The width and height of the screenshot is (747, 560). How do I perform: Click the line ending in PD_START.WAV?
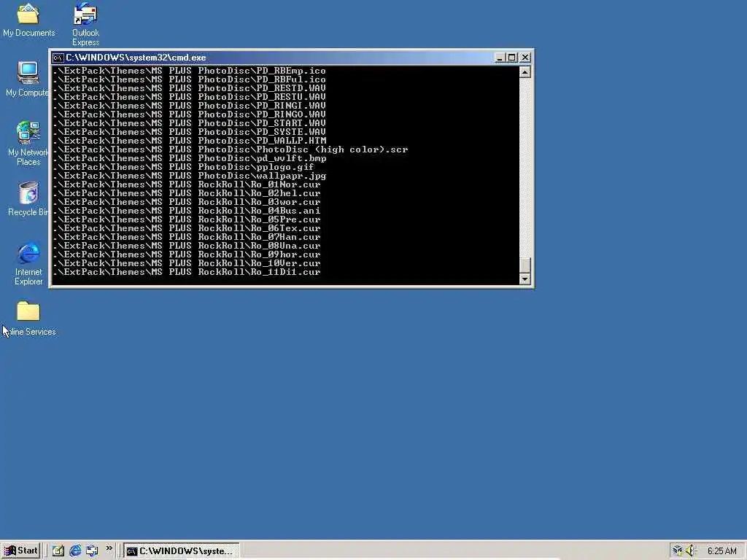point(189,122)
